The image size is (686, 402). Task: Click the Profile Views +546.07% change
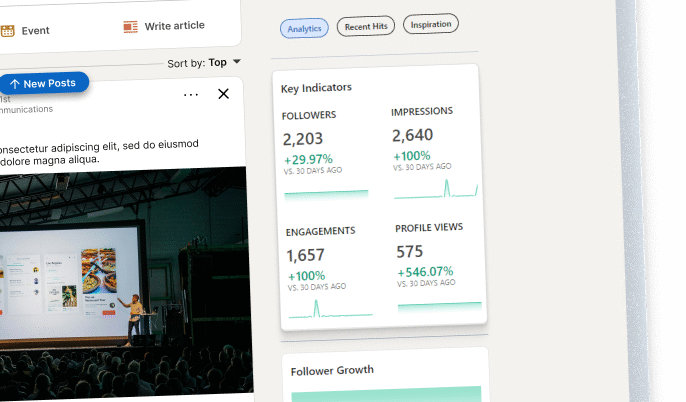425,272
